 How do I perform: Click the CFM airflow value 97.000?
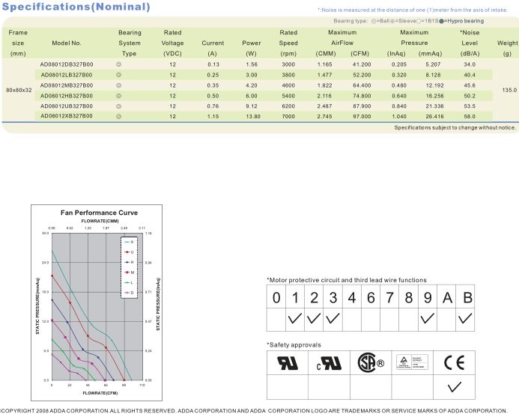(x=362, y=117)
